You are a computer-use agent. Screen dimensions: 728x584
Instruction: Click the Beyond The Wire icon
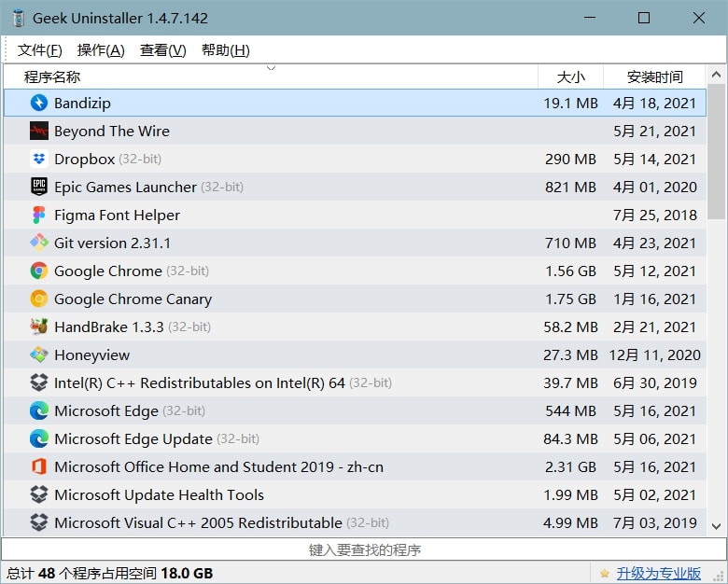(39, 131)
